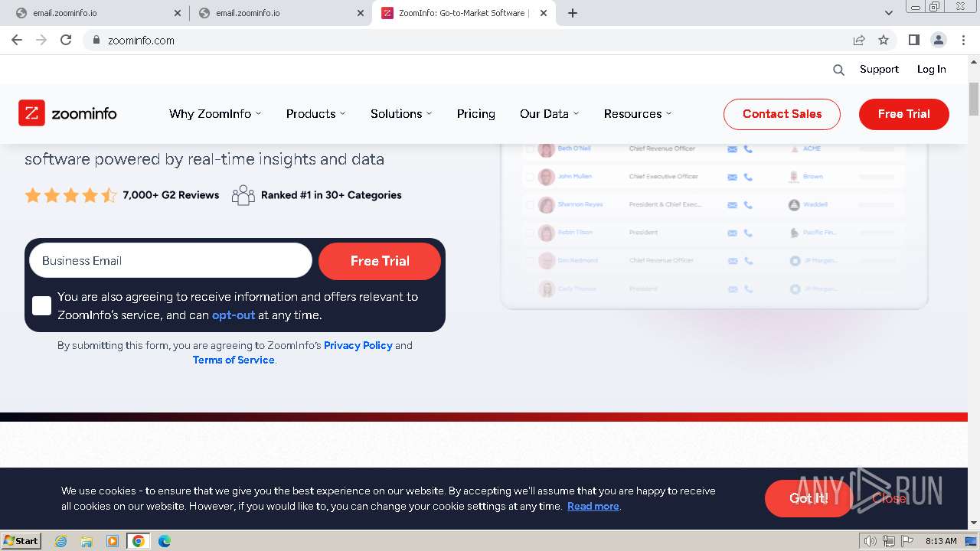Tick the checkbox in Shannon Reyes row

pos(530,205)
